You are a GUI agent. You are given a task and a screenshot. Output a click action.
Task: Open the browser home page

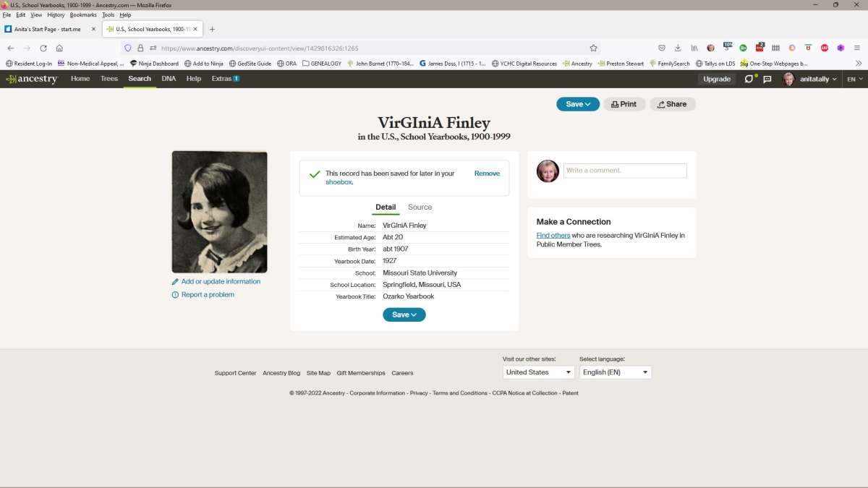point(59,48)
